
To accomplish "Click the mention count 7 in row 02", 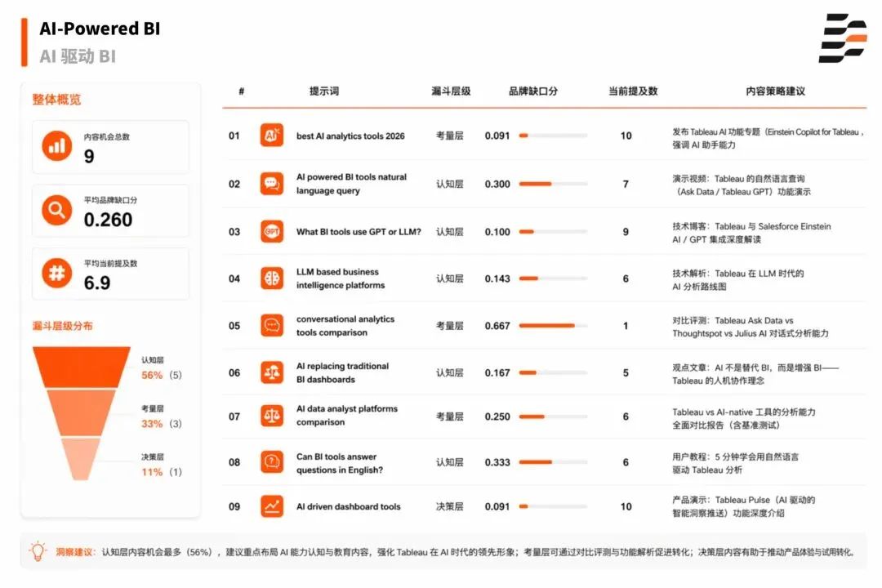I will pyautogui.click(x=626, y=184).
